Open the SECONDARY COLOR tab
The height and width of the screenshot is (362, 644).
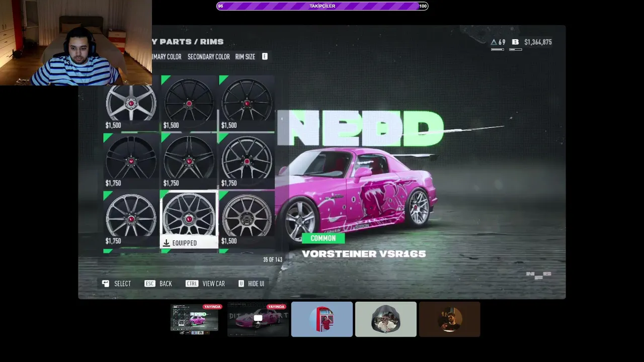(208, 57)
